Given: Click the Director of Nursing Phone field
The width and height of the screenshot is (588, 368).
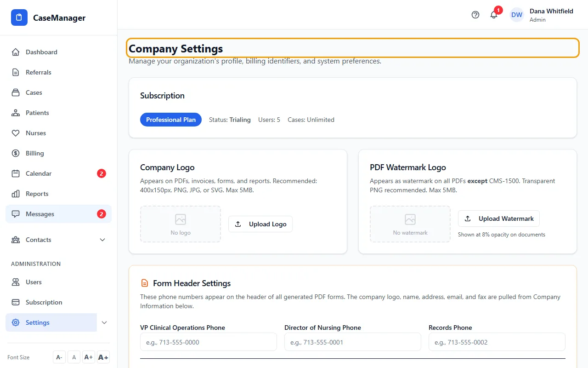Looking at the screenshot, I should [353, 342].
